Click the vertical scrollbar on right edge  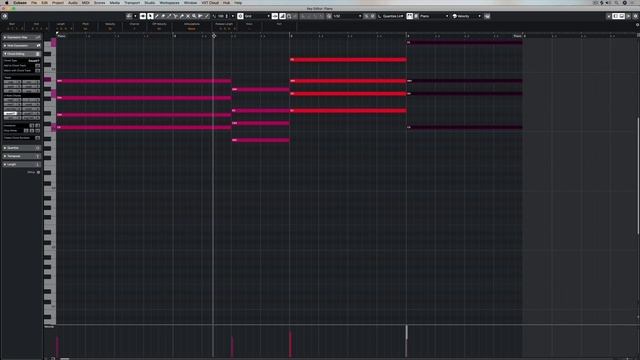[638, 176]
